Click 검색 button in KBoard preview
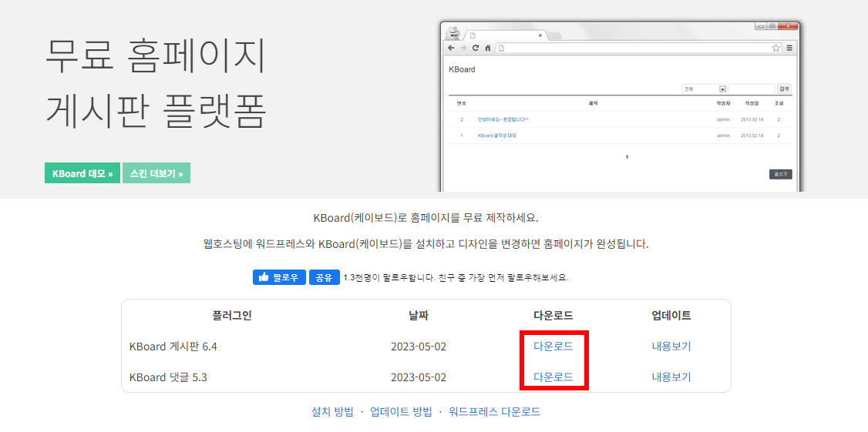This screenshot has height=432, width=868. [x=784, y=89]
